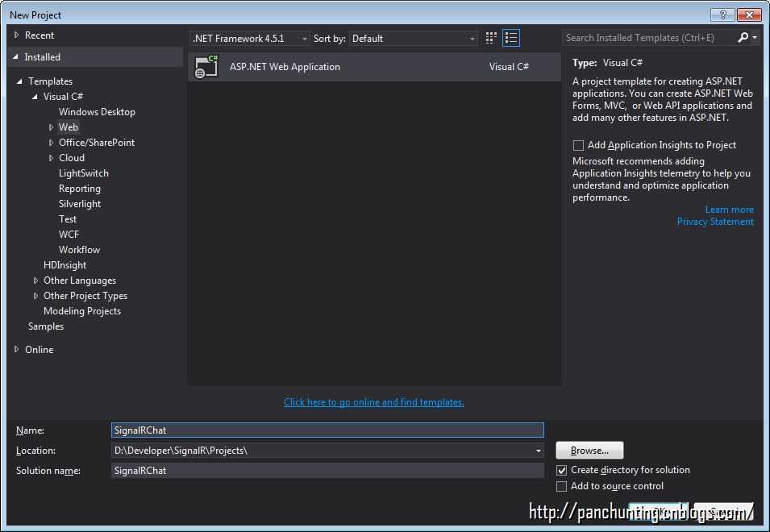
Task: Expand the Office/SharePoint node arrow
Action: pos(51,143)
